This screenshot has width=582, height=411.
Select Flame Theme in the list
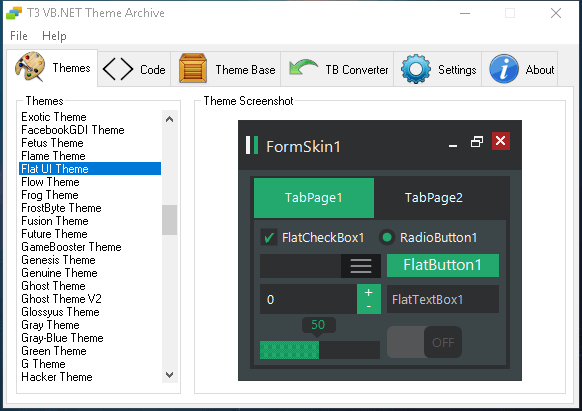coord(90,156)
